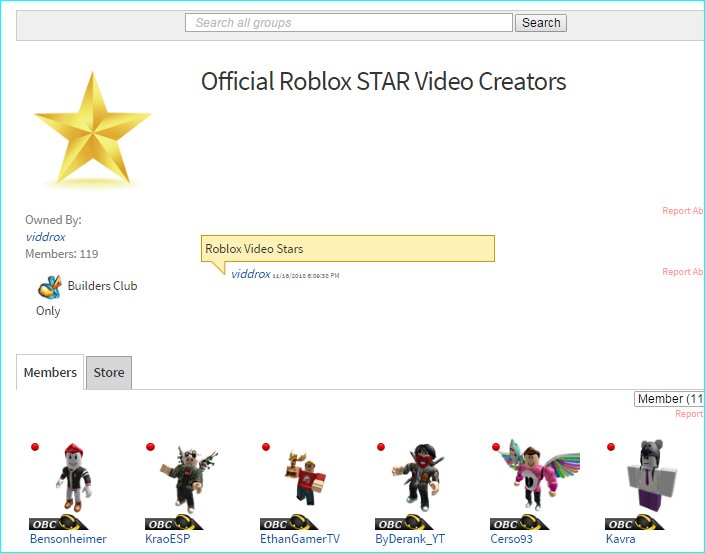The width and height of the screenshot is (705, 553).
Task: Click the Search button
Action: pyautogui.click(x=541, y=22)
